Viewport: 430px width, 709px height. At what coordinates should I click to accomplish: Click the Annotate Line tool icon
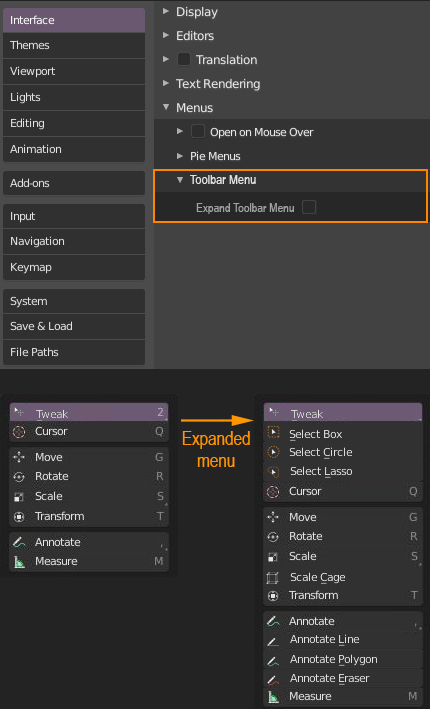coord(273,641)
